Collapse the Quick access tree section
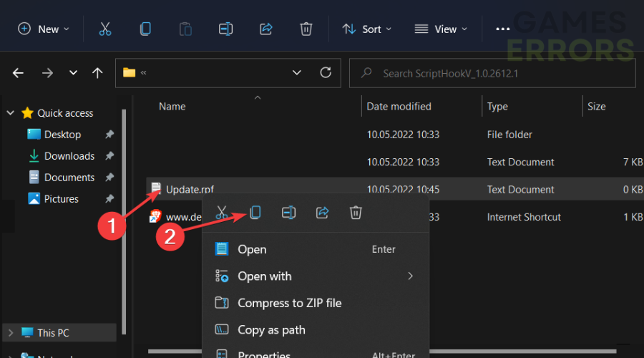644x358 pixels. [10, 113]
